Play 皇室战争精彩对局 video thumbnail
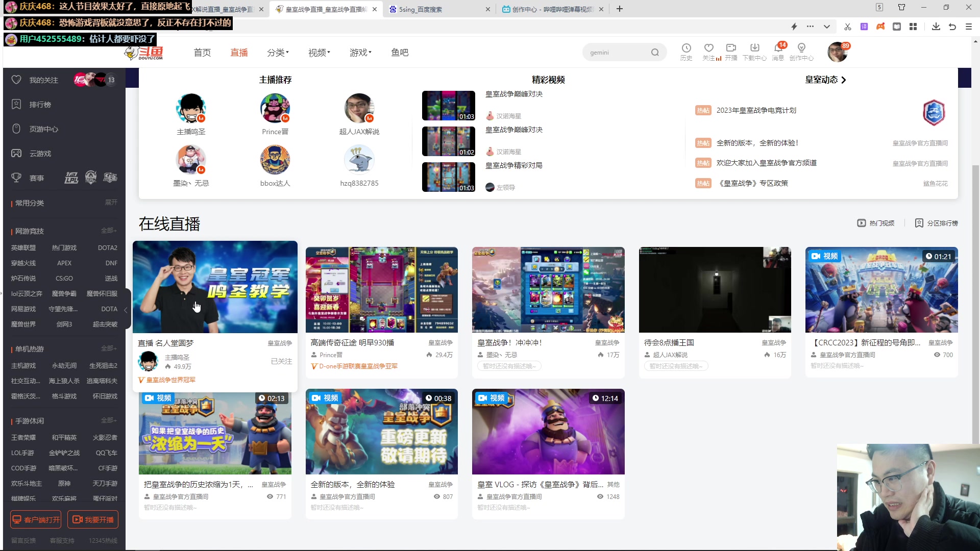The image size is (980, 551). click(448, 177)
